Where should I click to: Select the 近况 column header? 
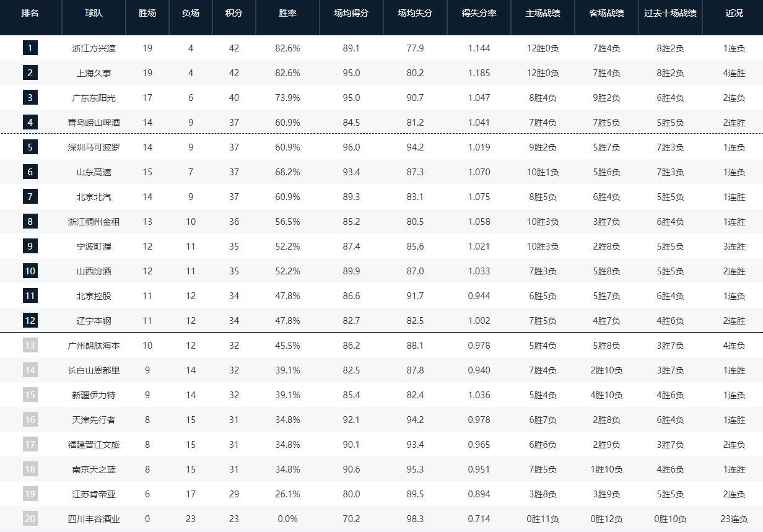click(734, 13)
